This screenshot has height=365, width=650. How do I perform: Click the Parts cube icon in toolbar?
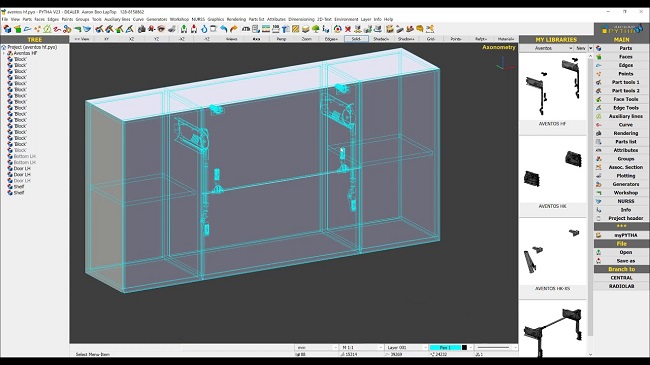7,29
